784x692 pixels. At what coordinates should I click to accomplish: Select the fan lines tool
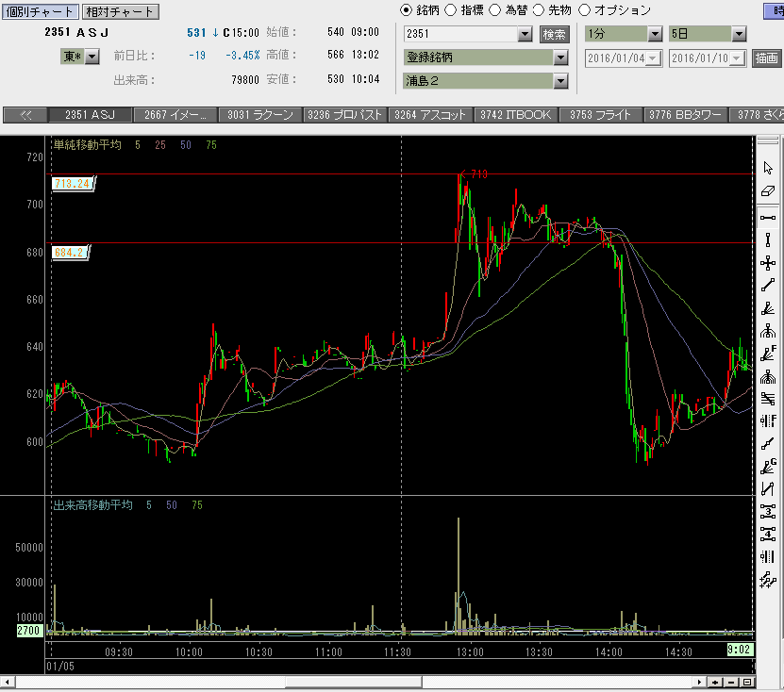(x=768, y=308)
